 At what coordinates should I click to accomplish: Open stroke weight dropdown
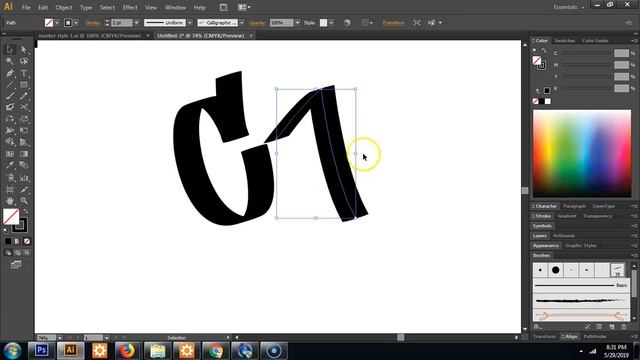(x=136, y=23)
